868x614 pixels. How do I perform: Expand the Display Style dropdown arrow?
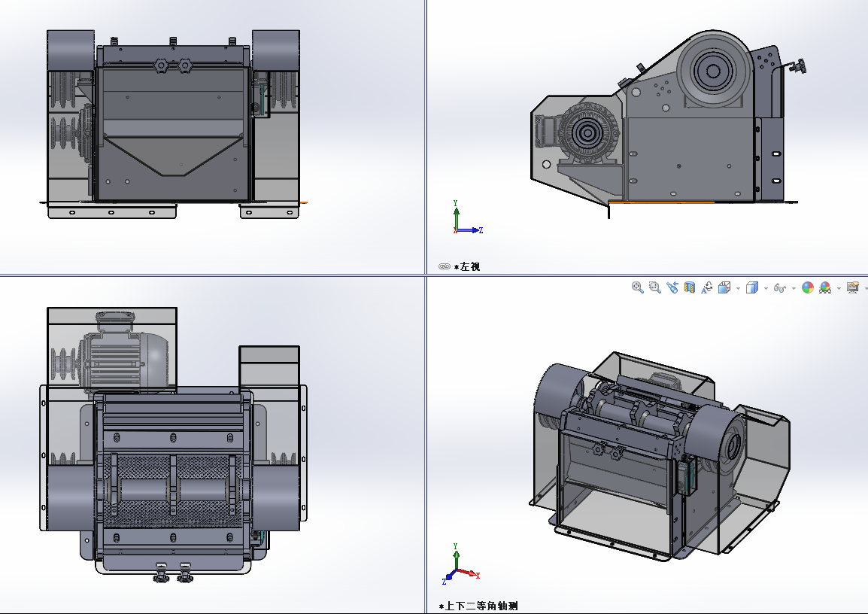click(765, 288)
